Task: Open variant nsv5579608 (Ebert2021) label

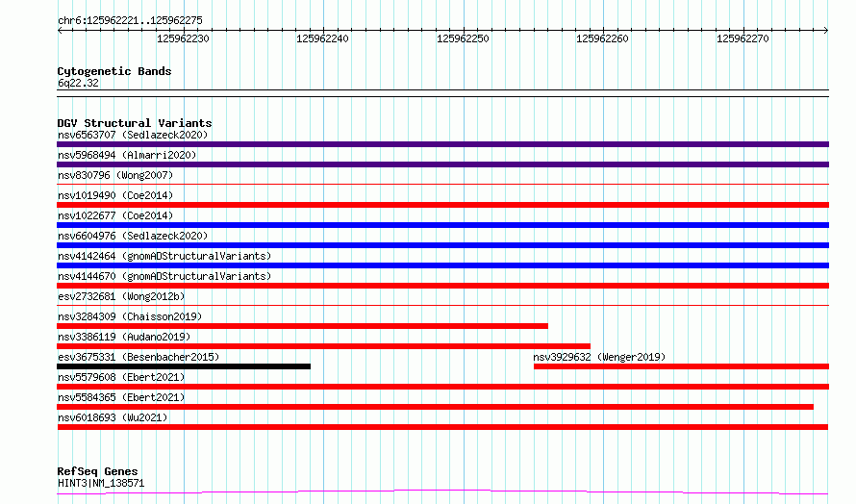Action: pyautogui.click(x=121, y=377)
